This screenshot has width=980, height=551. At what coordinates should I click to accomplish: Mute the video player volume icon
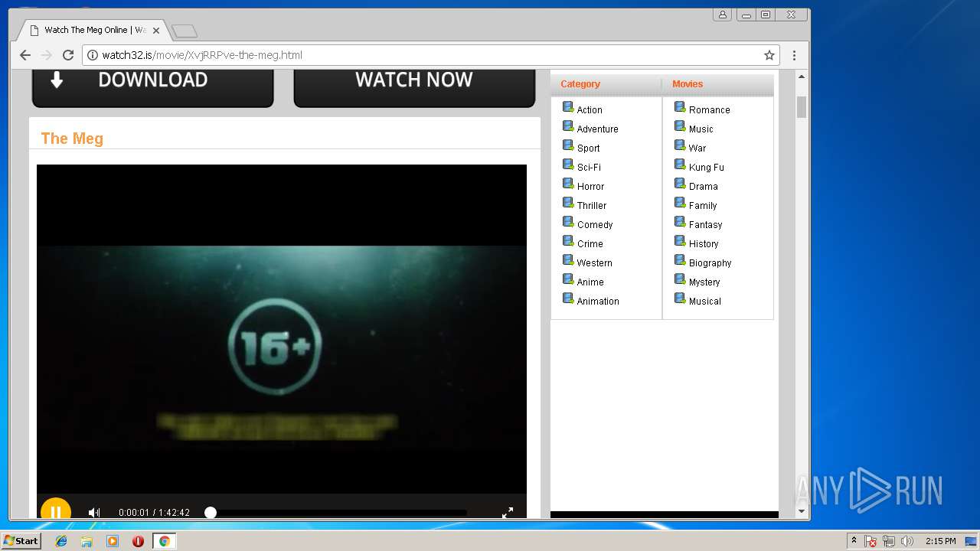pyautogui.click(x=94, y=513)
